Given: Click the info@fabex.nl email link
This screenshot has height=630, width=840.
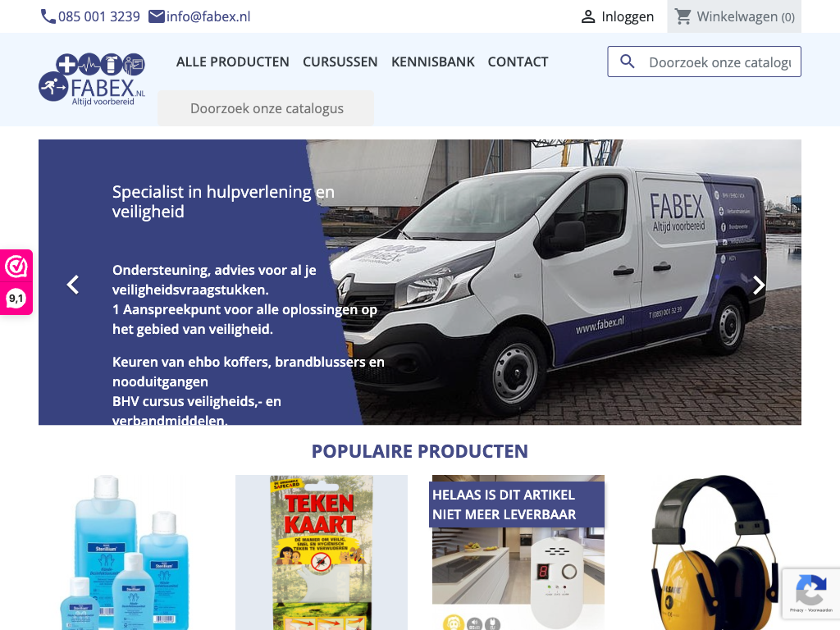Looking at the screenshot, I should [208, 16].
